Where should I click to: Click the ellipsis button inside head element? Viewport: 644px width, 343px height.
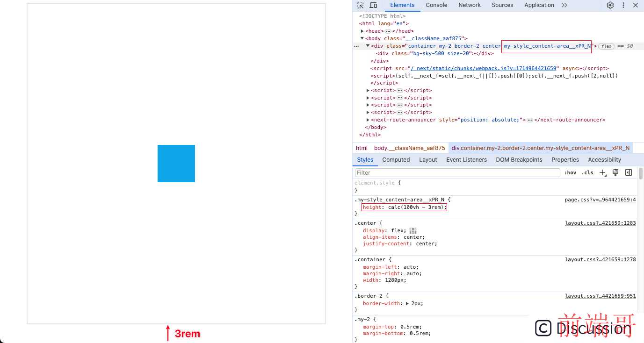point(388,31)
